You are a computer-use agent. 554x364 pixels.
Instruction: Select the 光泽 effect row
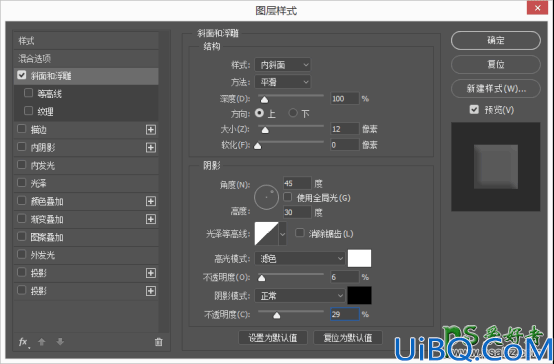coord(86,183)
